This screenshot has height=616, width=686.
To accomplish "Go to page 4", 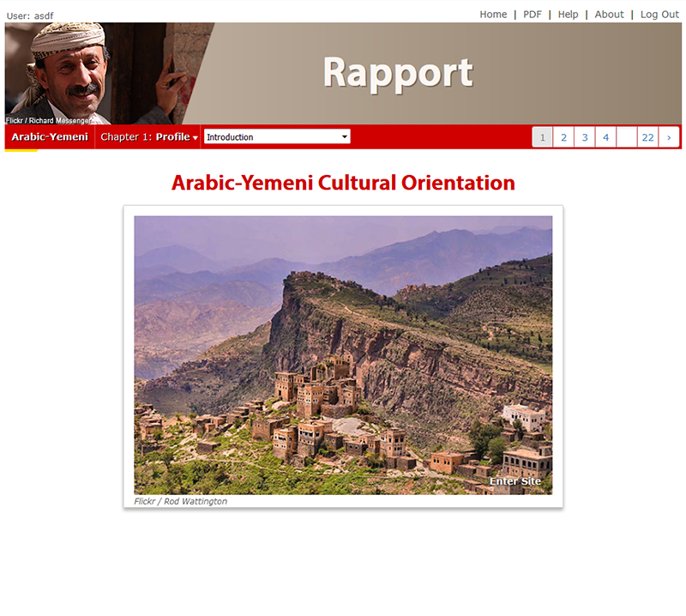I will pyautogui.click(x=605, y=137).
